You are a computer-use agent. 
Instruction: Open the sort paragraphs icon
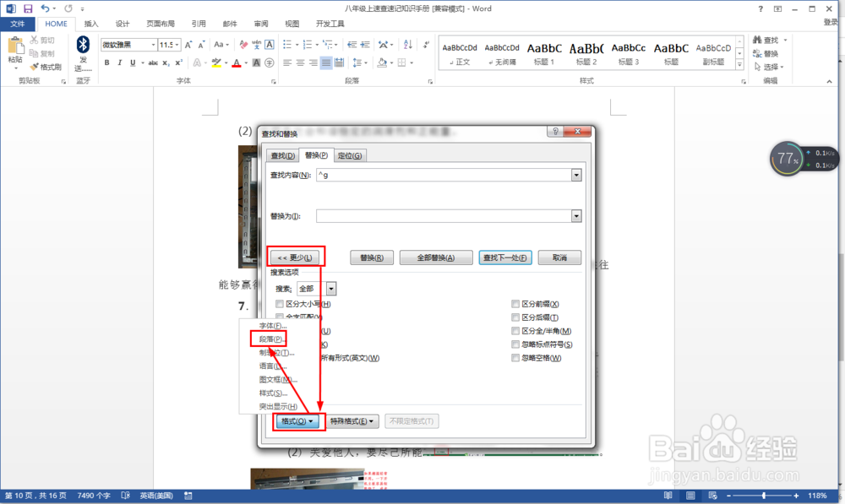click(x=406, y=45)
